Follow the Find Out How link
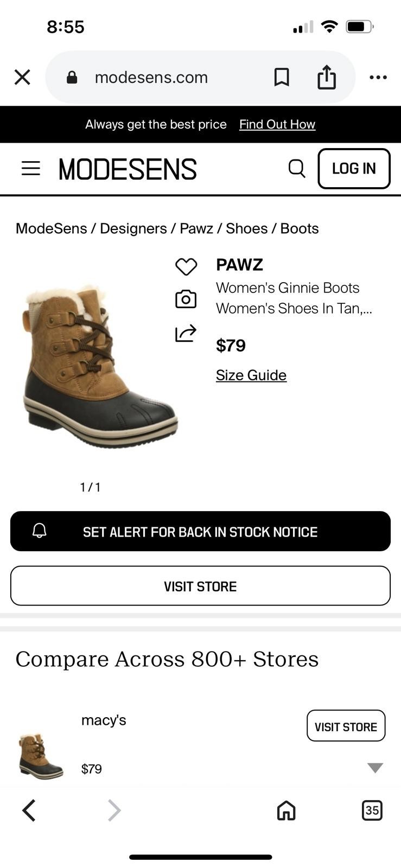Screen dimensions: 401x868 click(x=277, y=124)
